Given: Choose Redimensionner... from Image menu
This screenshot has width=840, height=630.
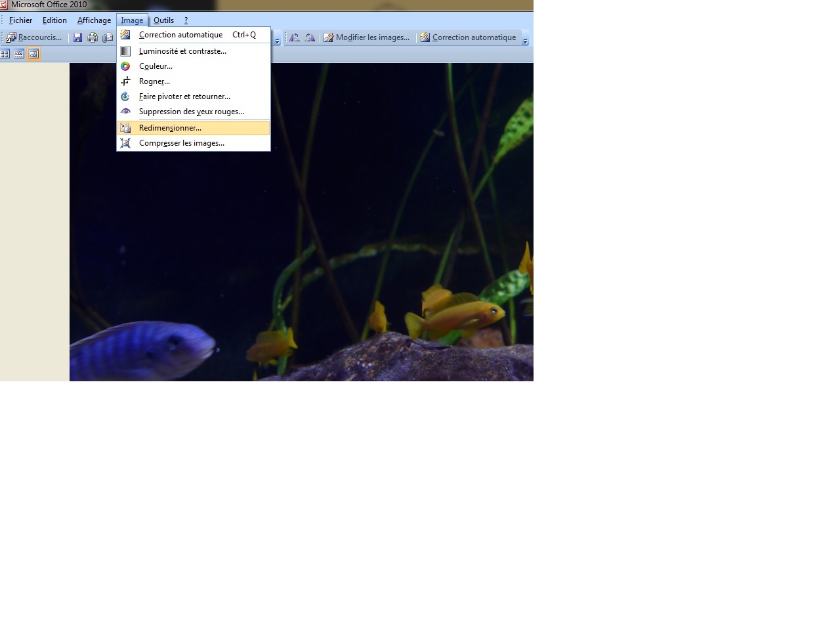Looking at the screenshot, I should [x=170, y=128].
